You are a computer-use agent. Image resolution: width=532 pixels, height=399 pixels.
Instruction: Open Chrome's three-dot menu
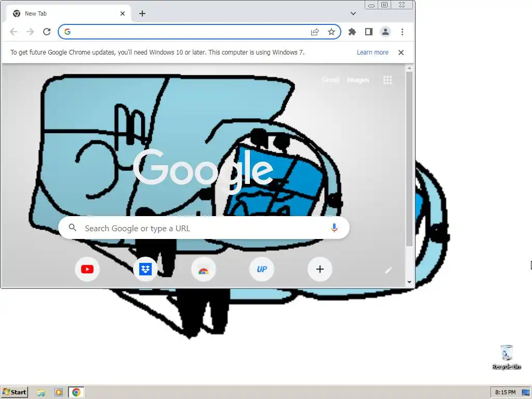pos(403,32)
